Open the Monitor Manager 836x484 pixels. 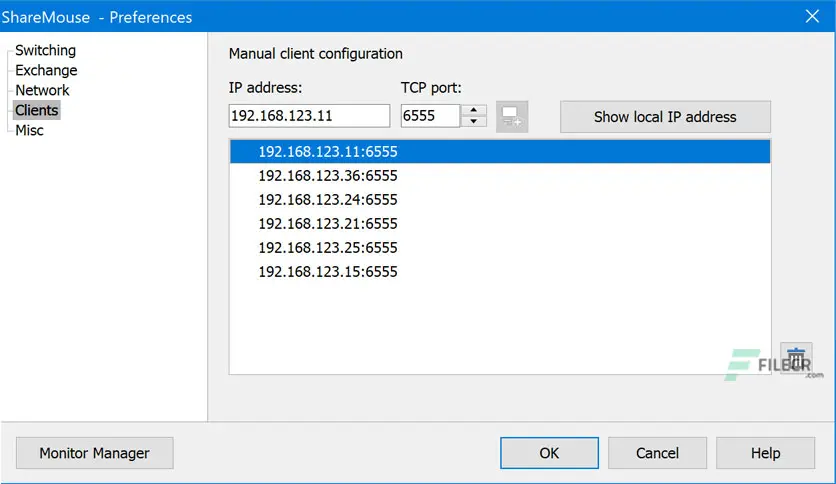point(94,453)
